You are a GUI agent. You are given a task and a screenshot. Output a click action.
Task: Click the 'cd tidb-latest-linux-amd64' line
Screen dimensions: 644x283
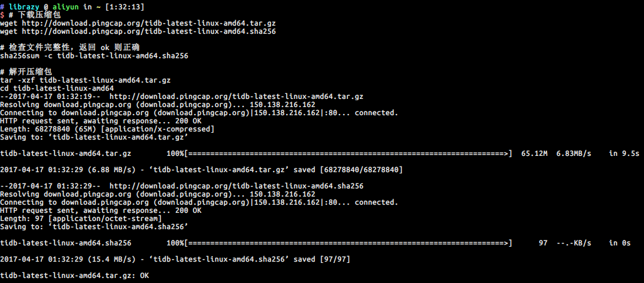[57, 88]
